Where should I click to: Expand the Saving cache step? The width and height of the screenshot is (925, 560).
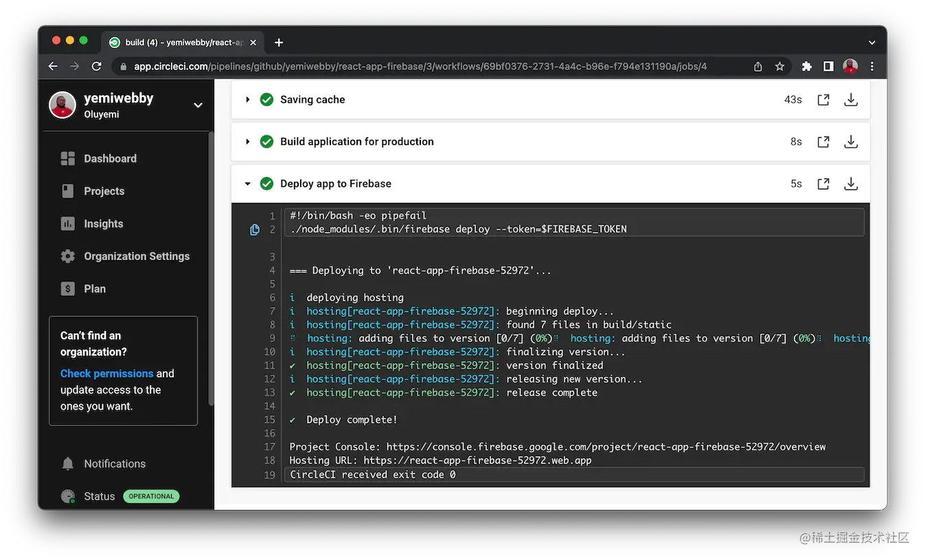pos(248,100)
